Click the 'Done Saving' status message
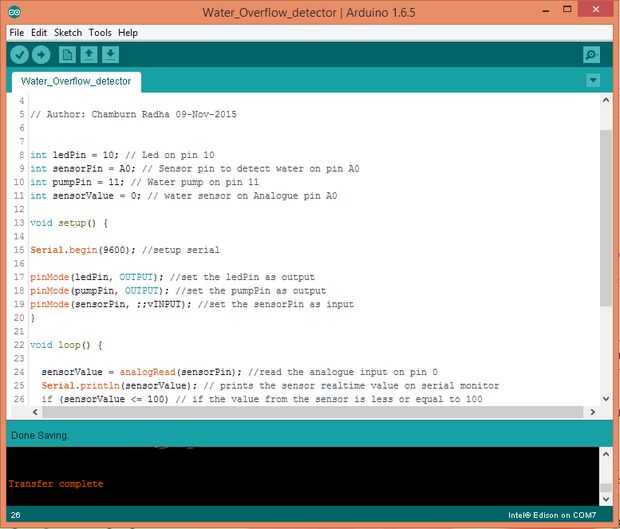This screenshot has height=529, width=620. point(40,435)
